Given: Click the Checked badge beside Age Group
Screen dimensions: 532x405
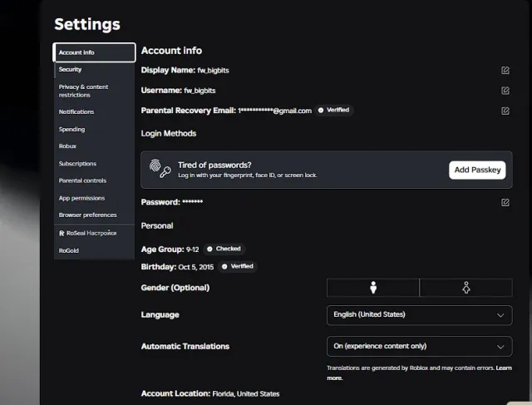Looking at the screenshot, I should [x=224, y=249].
